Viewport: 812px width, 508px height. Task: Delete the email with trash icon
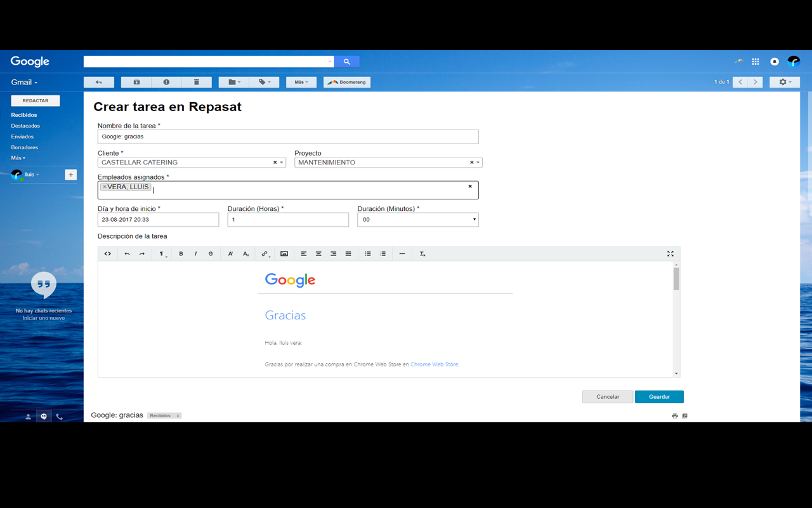point(197,82)
